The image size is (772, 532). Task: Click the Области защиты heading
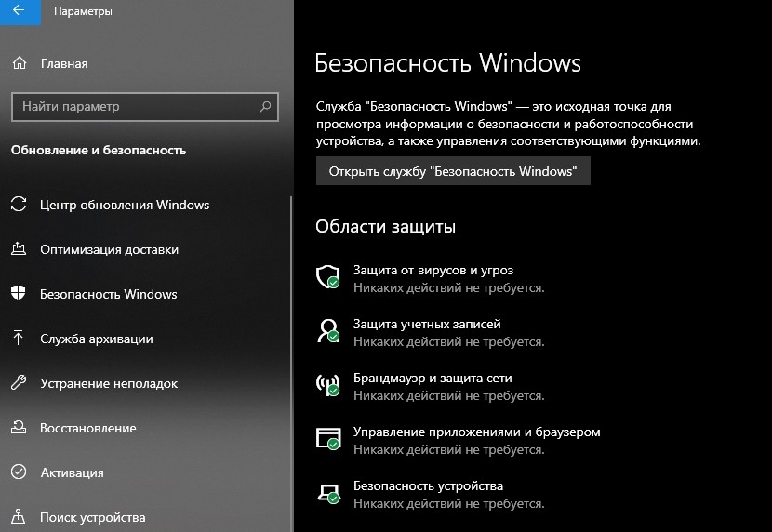point(385,226)
